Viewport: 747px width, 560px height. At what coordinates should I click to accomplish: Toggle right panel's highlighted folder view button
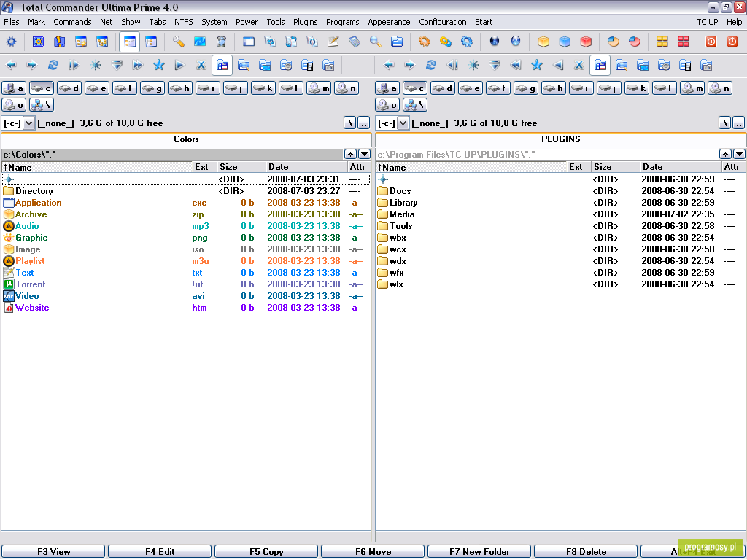[x=600, y=65]
